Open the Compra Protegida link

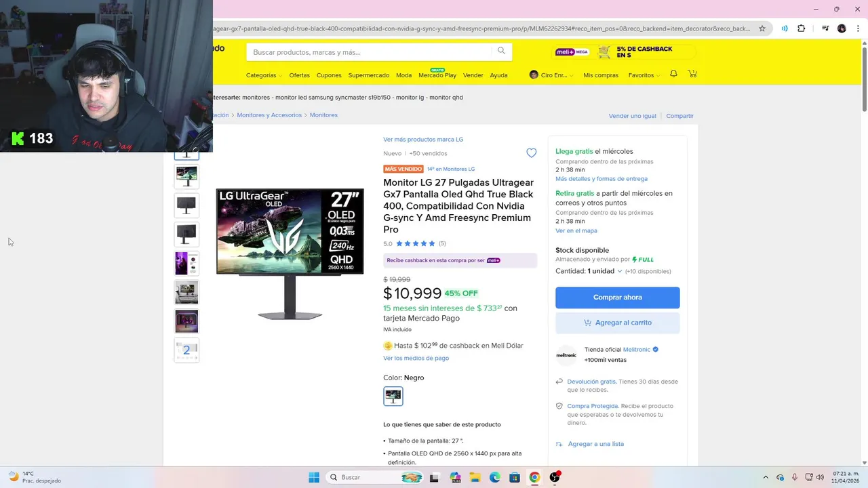click(593, 406)
